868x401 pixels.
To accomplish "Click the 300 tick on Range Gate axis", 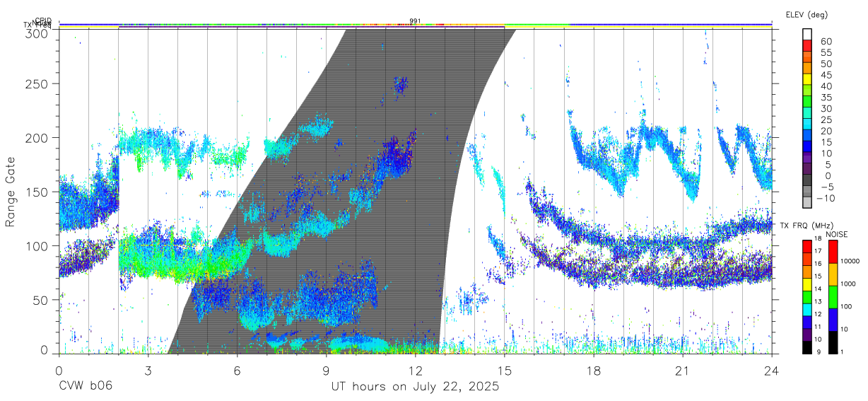I will pyautogui.click(x=38, y=33).
